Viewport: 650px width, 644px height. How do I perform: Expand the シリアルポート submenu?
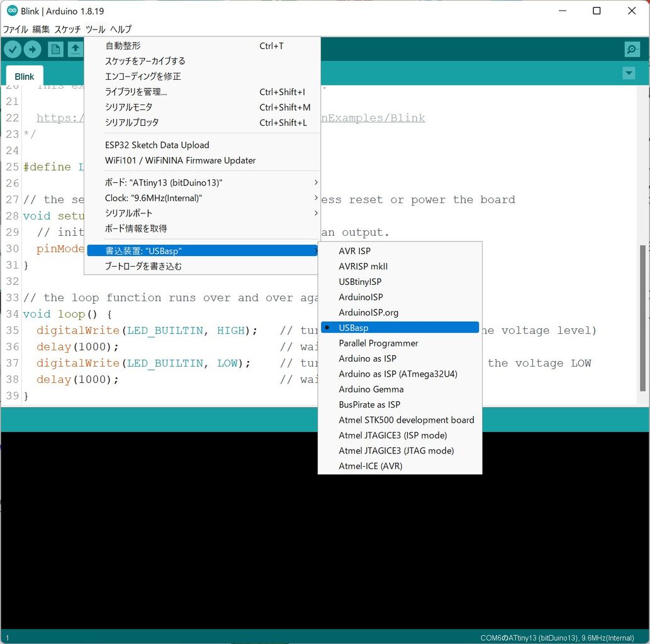pyautogui.click(x=203, y=213)
